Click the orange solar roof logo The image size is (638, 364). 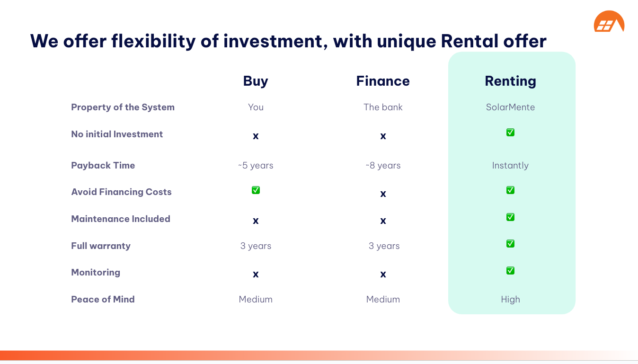point(609,22)
